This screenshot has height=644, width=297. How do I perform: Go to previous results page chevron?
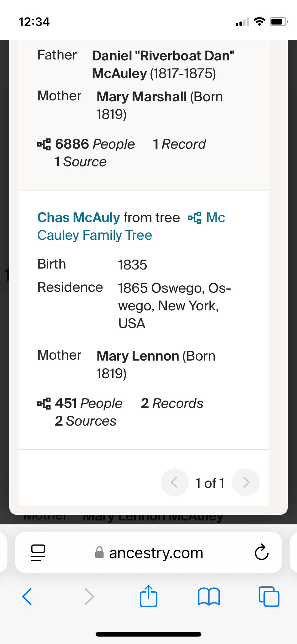174,482
